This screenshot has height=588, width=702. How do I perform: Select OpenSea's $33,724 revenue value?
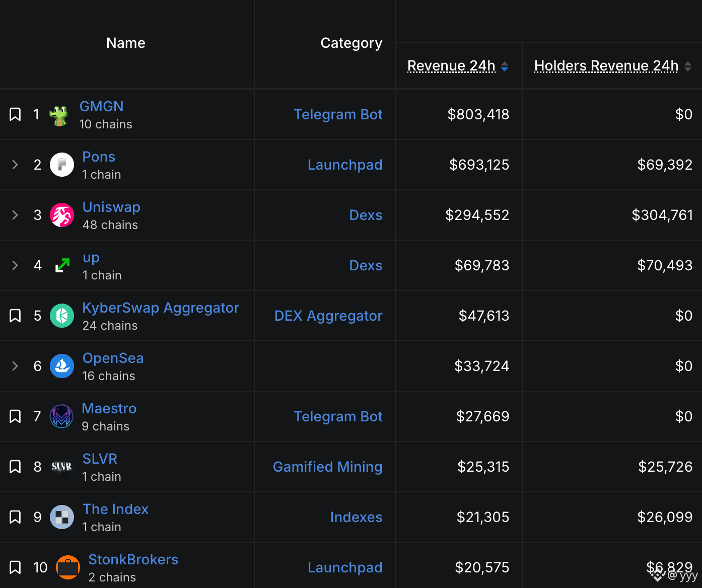482,366
